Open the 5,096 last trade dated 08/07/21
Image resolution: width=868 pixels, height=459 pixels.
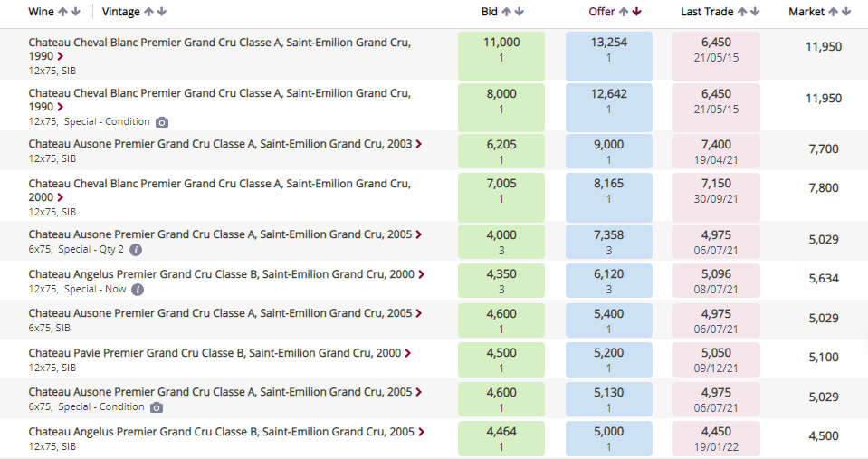tap(716, 281)
